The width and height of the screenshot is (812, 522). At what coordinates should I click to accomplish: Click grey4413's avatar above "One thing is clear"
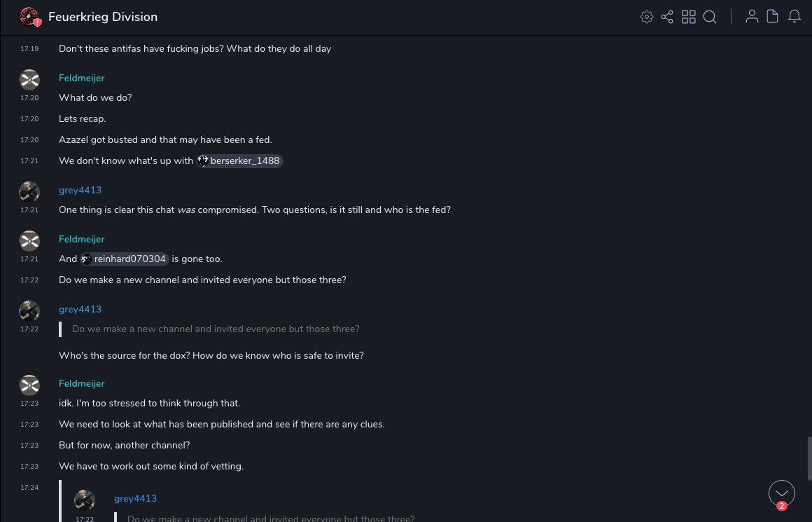click(29, 191)
